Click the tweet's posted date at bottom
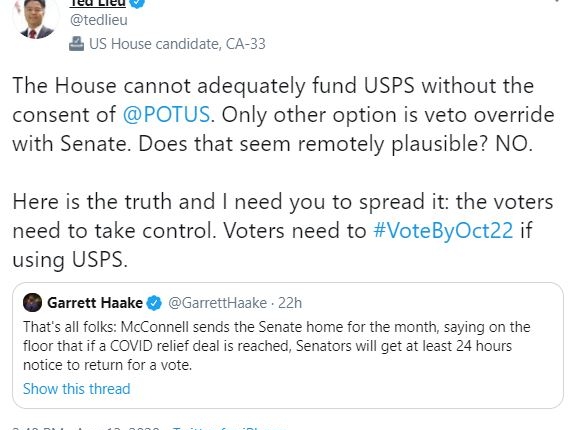 coord(86,428)
